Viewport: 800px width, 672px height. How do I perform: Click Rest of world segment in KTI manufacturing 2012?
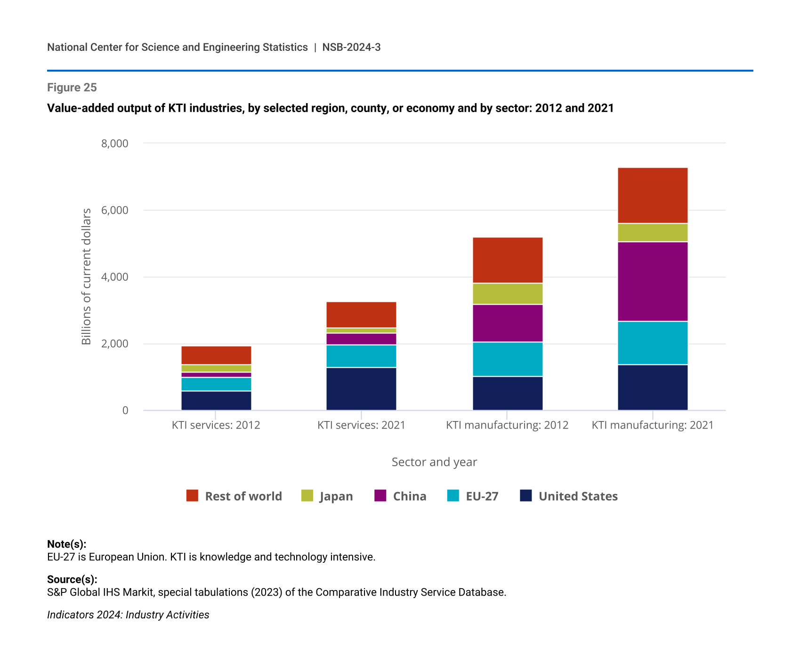[507, 260]
